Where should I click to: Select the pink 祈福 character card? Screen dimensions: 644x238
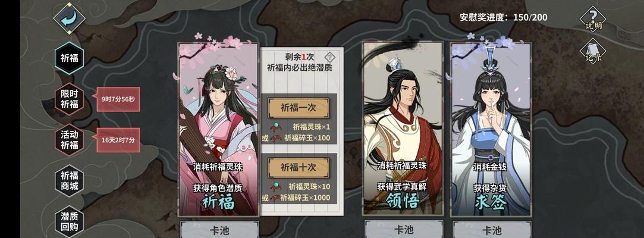[219, 129]
